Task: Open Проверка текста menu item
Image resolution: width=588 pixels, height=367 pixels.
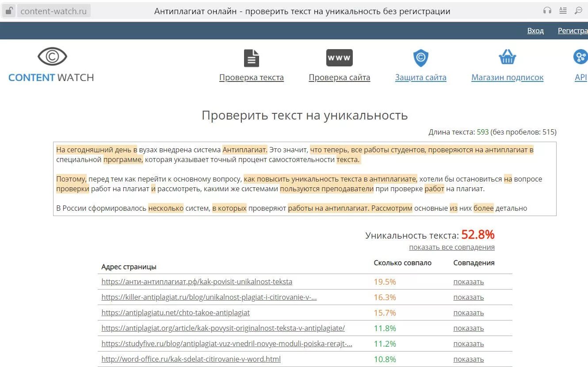Action: coord(252,77)
